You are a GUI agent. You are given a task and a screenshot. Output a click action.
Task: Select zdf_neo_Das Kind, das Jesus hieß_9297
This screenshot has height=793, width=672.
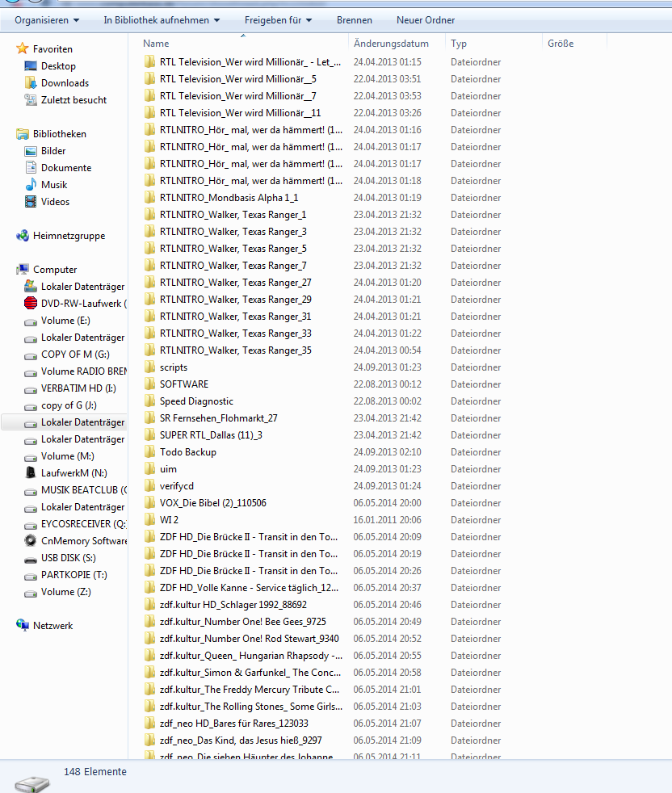tap(241, 741)
